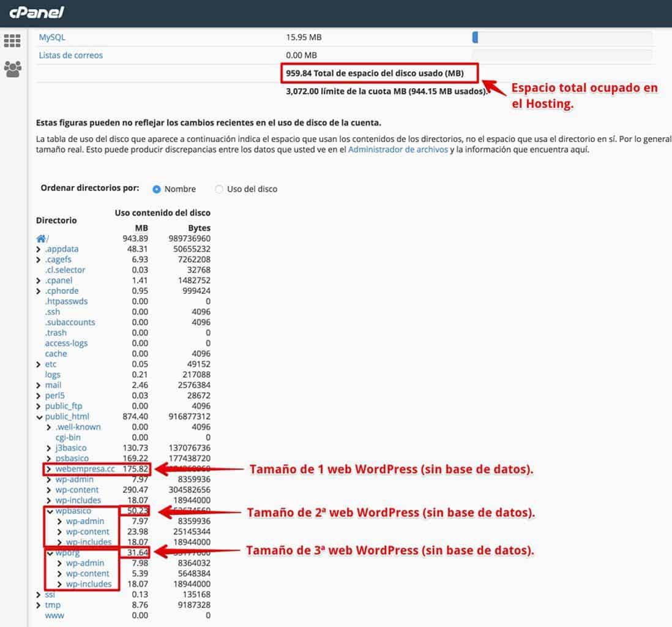This screenshot has width=672, height=627.
Task: Click the Bytes column header
Action: click(199, 228)
